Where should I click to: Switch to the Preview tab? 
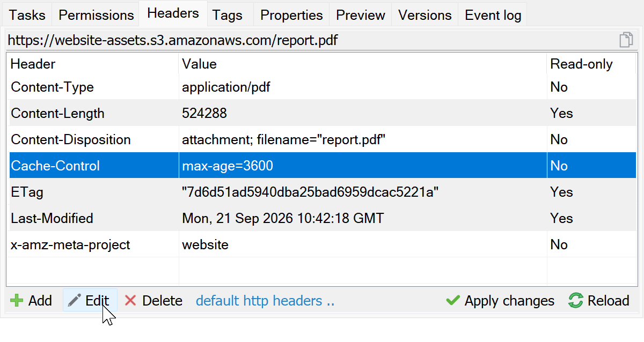pos(361,15)
